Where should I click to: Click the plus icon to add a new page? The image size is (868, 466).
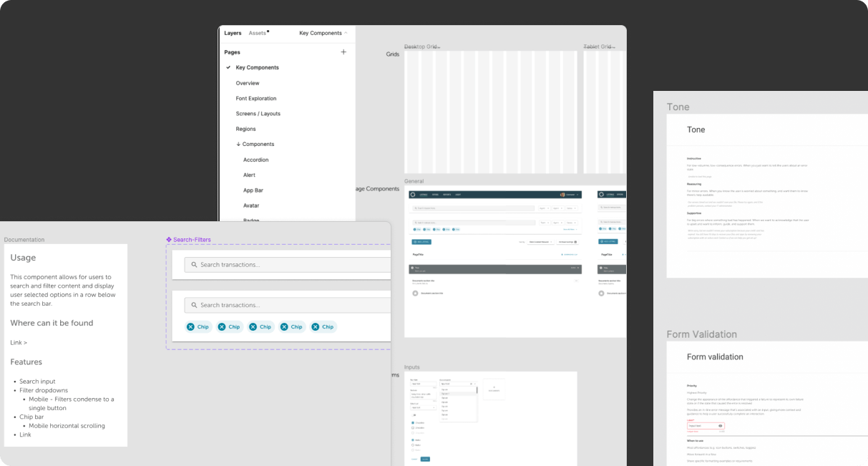[343, 52]
